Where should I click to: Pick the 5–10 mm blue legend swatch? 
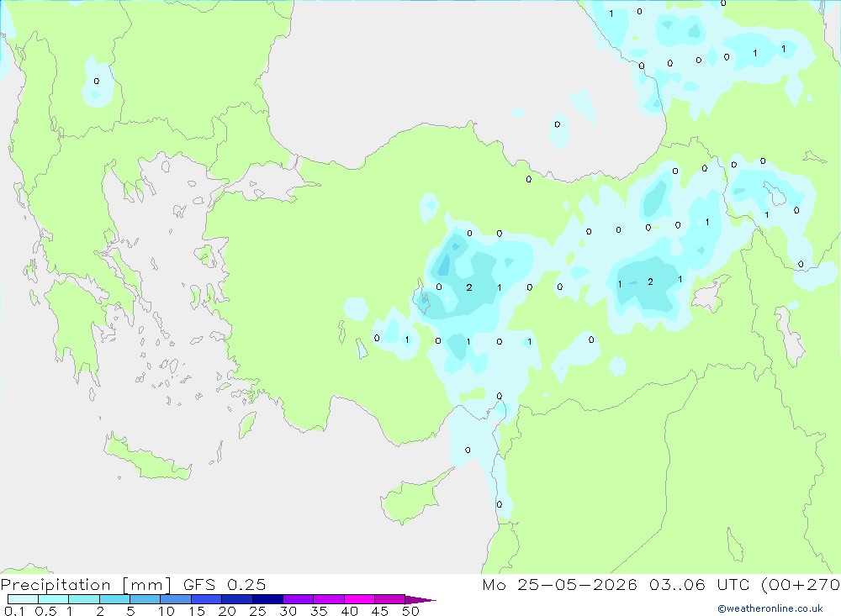tap(145, 599)
